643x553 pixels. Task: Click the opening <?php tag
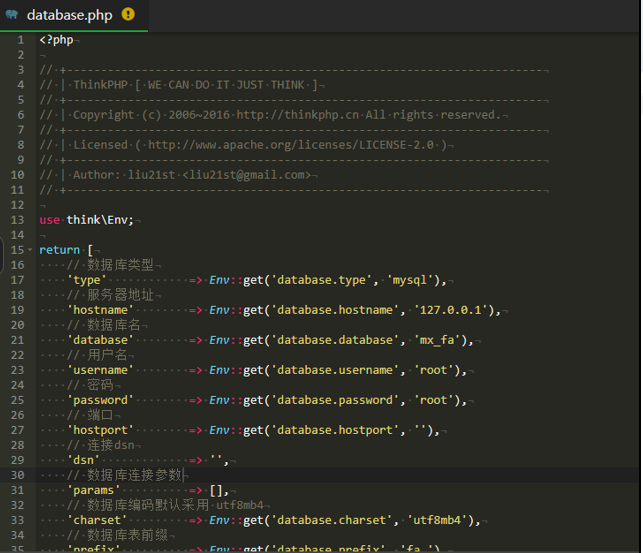click(56, 39)
